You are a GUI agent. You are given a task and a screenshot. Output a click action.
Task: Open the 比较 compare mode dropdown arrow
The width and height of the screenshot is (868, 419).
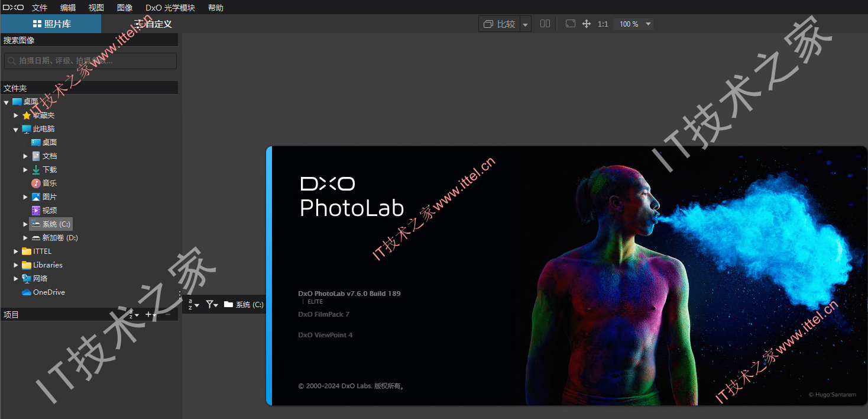coord(526,24)
